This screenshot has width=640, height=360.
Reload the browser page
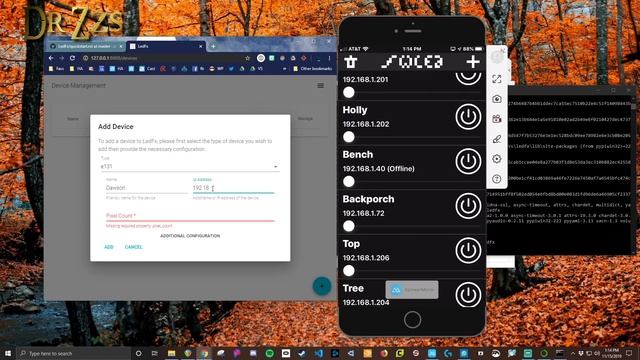(x=72, y=58)
